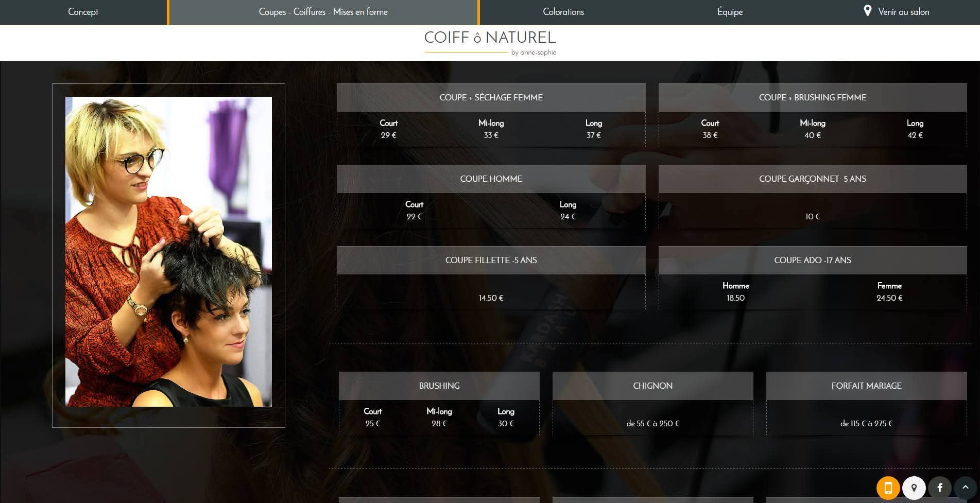Select Coupes - Coiffures - Mises en forme tab
This screenshot has height=503, width=980.
(323, 12)
